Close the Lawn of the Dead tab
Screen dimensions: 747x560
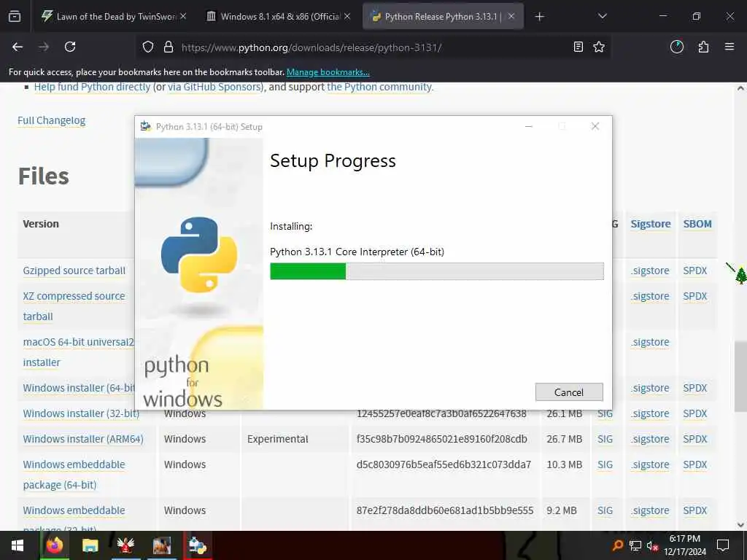183,16
